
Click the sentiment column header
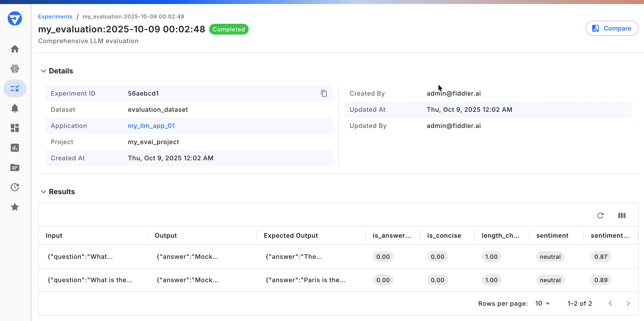[x=552, y=235]
